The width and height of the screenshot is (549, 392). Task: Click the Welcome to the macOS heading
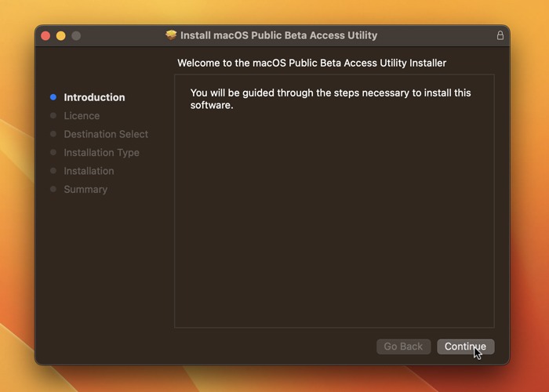311,63
